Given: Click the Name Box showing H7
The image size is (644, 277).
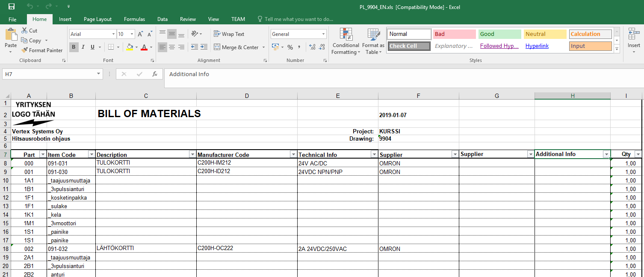Looking at the screenshot, I should pyautogui.click(x=49, y=74).
